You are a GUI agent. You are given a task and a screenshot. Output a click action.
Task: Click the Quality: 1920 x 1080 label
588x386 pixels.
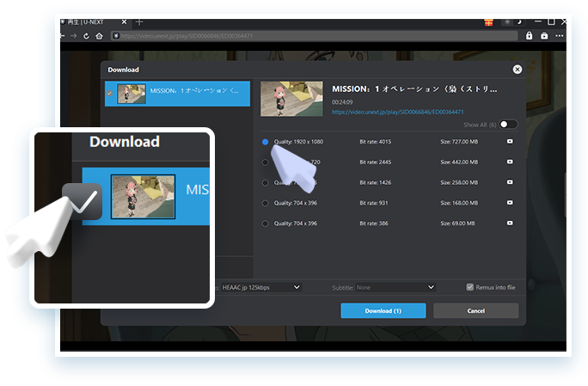298,142
